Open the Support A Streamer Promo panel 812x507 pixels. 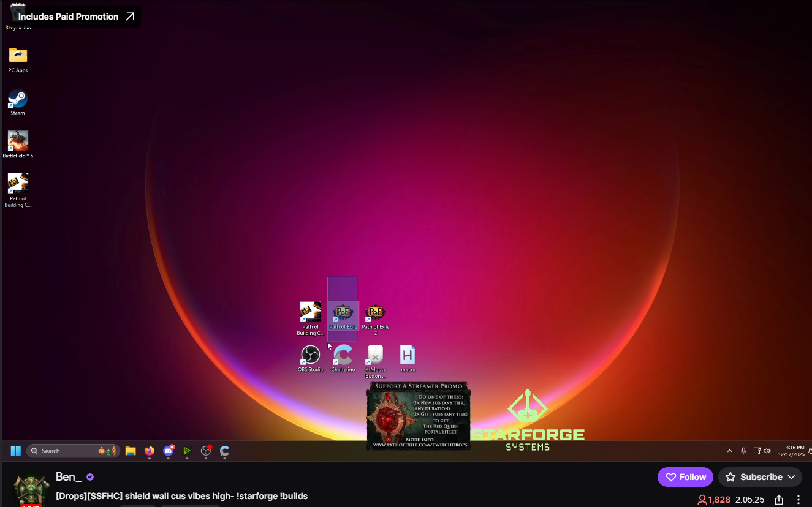[x=419, y=416]
